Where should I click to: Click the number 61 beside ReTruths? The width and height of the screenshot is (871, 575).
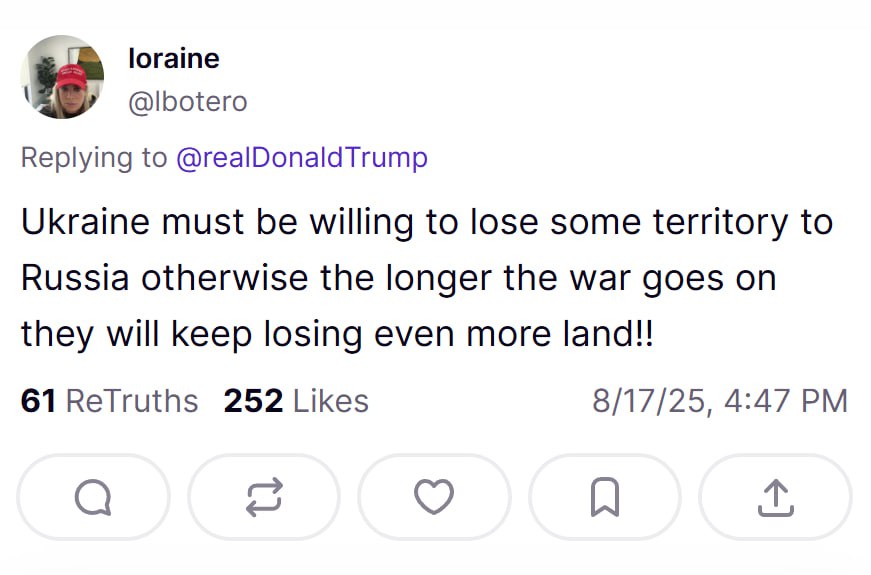coord(38,401)
